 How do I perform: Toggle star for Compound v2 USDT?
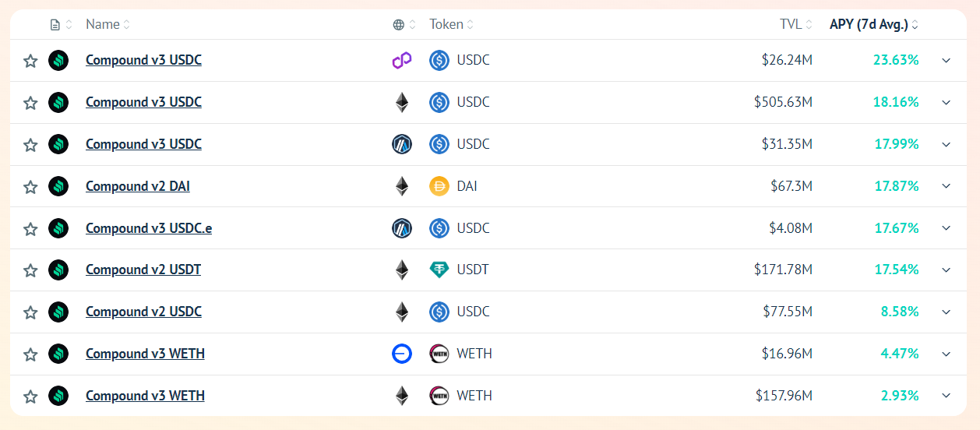(x=30, y=270)
